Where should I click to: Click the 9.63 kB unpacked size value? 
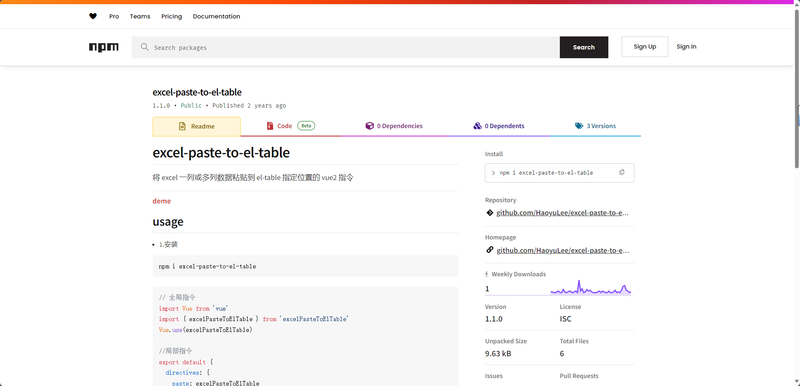point(498,353)
